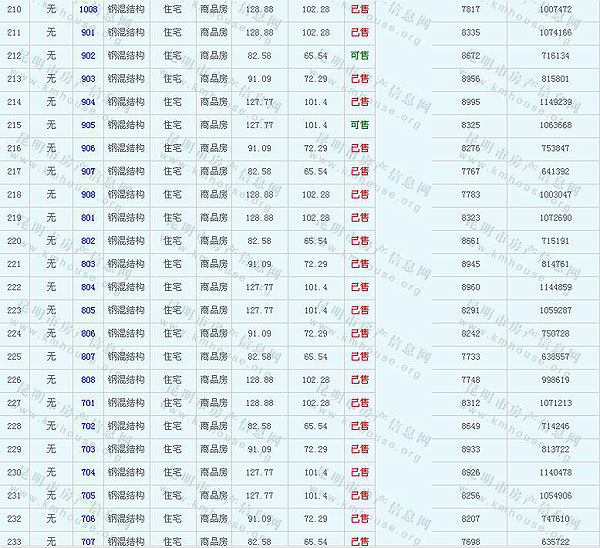
Task: Open room 1008 link
Action: click(x=88, y=9)
